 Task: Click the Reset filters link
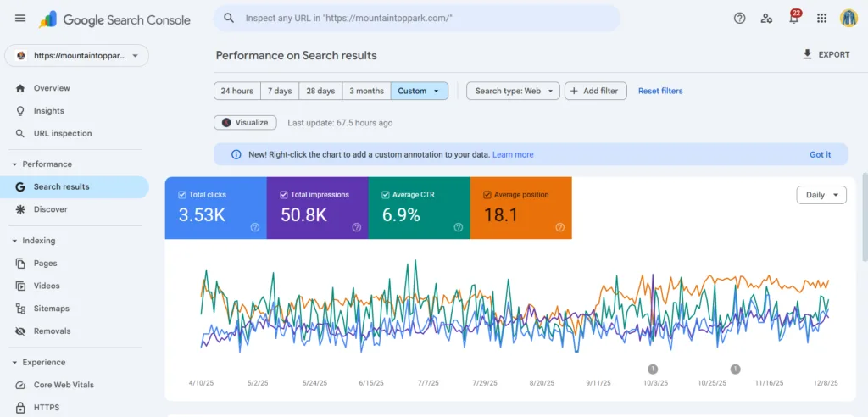point(659,91)
